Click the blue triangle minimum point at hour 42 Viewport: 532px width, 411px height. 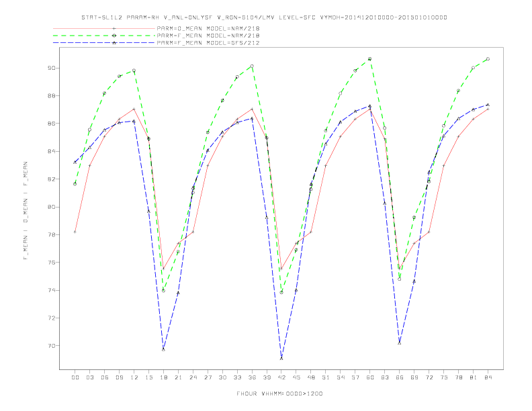(281, 358)
